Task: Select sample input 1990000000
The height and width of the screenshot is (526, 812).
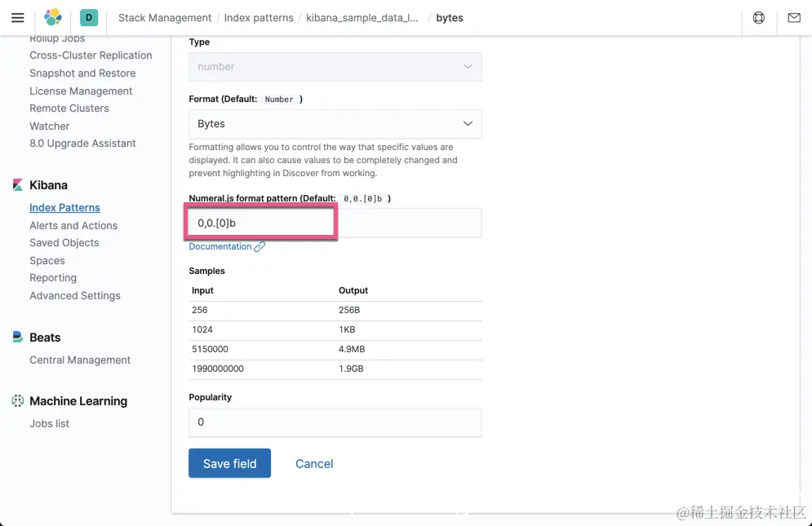Action: coord(218,369)
